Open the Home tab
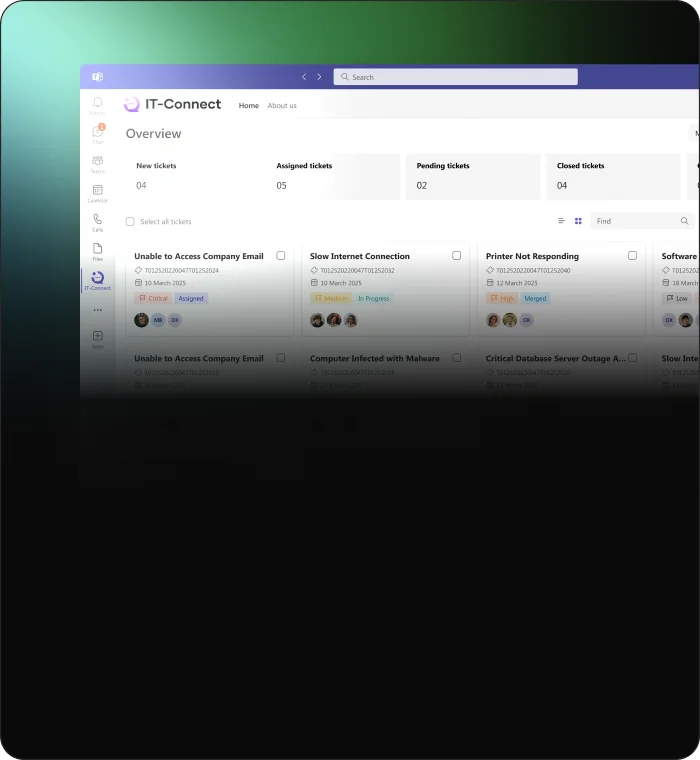The width and height of the screenshot is (700, 760). click(248, 105)
